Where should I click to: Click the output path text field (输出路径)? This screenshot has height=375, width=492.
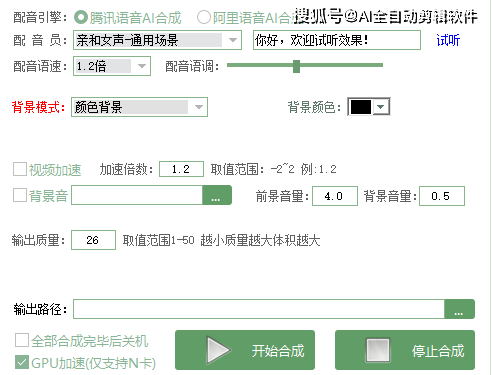259,309
